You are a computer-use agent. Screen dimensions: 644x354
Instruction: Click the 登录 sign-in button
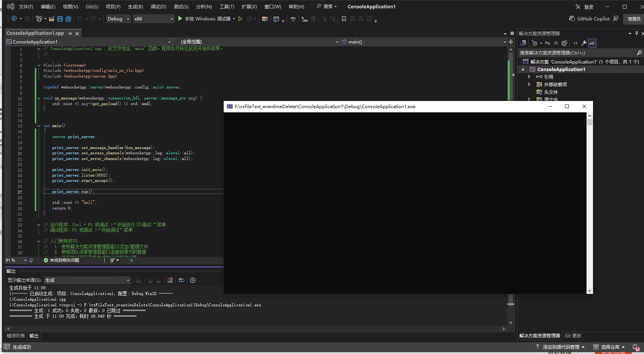584,7
